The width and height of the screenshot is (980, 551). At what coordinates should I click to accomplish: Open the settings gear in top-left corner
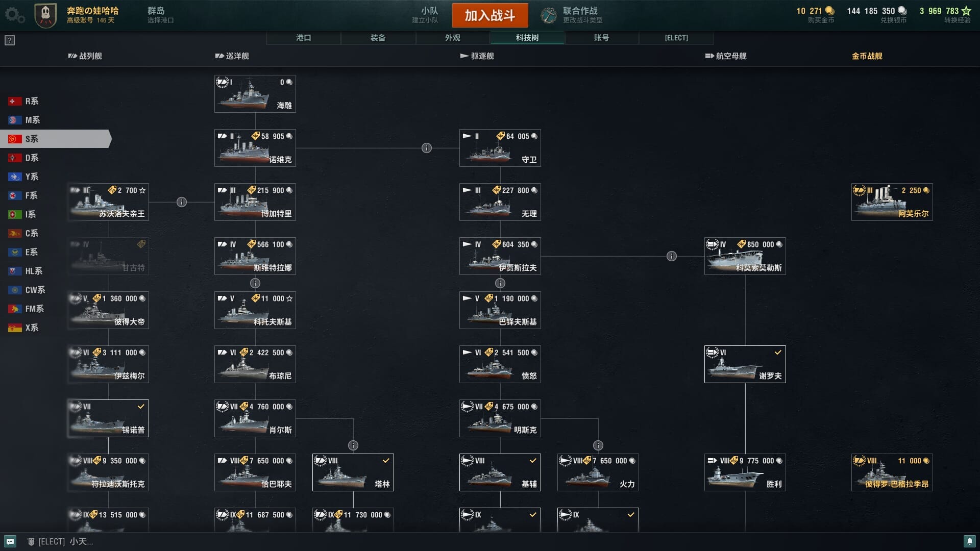pos(14,15)
